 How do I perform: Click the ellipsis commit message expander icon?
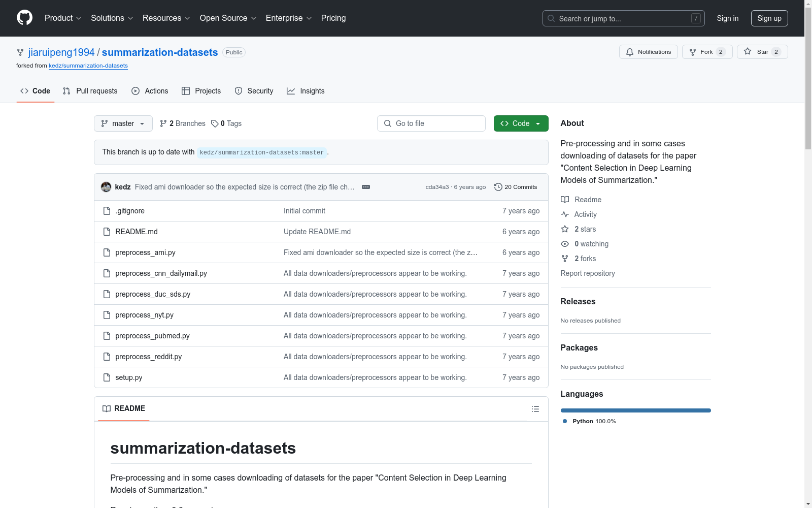tap(366, 187)
